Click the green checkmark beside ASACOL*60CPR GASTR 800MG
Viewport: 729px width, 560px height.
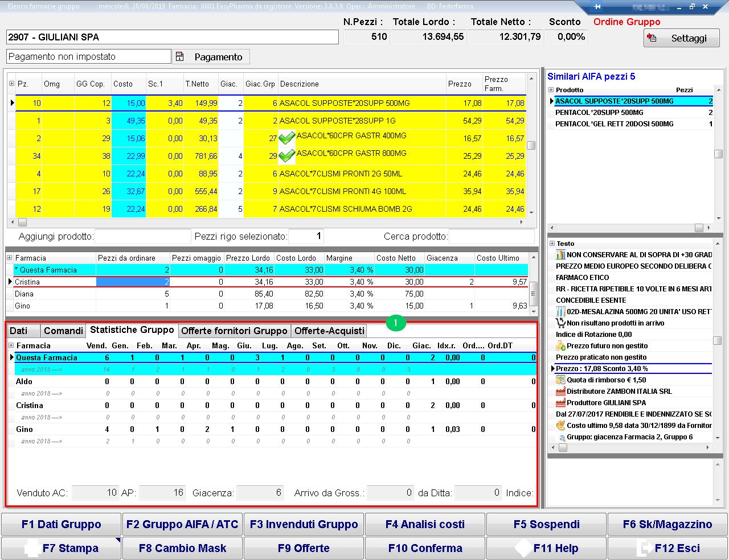[287, 155]
